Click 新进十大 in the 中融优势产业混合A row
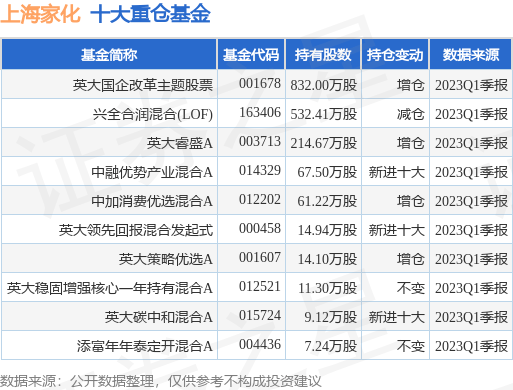This screenshot has width=513, height=390. 397,172
